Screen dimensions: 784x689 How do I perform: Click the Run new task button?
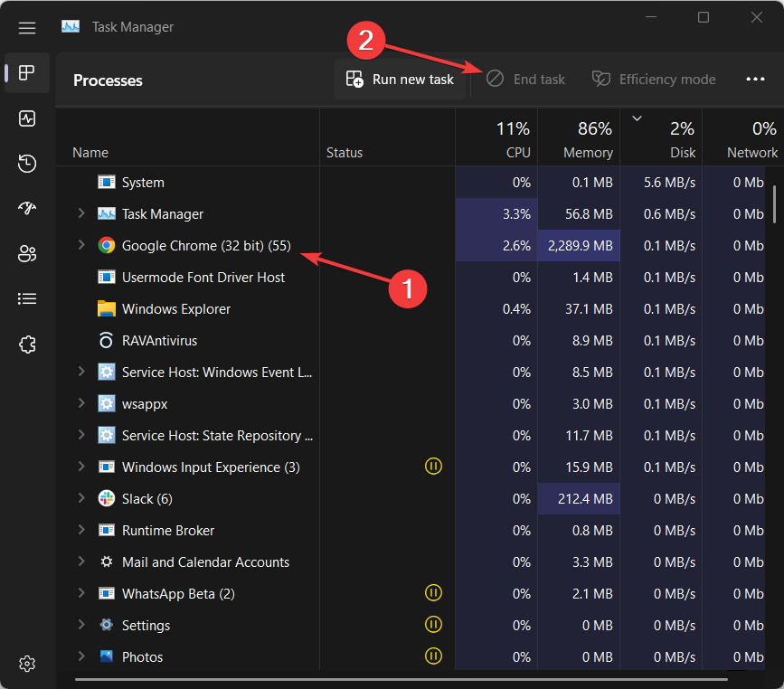pos(400,79)
